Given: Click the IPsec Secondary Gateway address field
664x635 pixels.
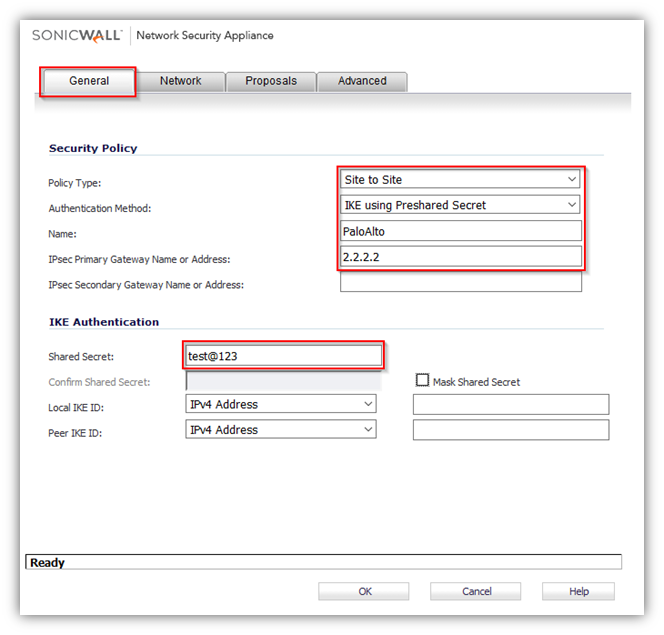Looking at the screenshot, I should tap(460, 284).
